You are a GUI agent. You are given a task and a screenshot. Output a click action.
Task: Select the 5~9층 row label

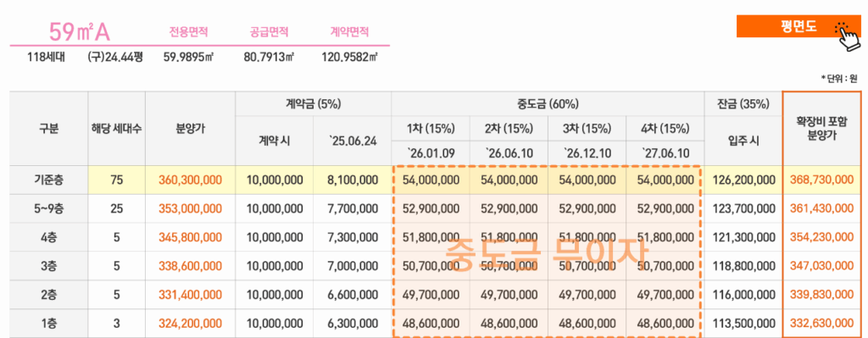pyautogui.click(x=48, y=208)
